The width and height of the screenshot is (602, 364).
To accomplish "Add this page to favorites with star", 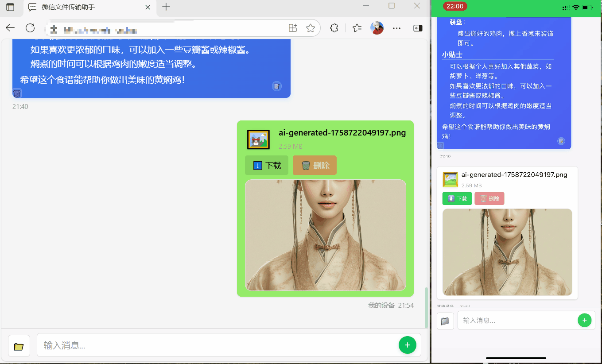I will click(x=311, y=28).
